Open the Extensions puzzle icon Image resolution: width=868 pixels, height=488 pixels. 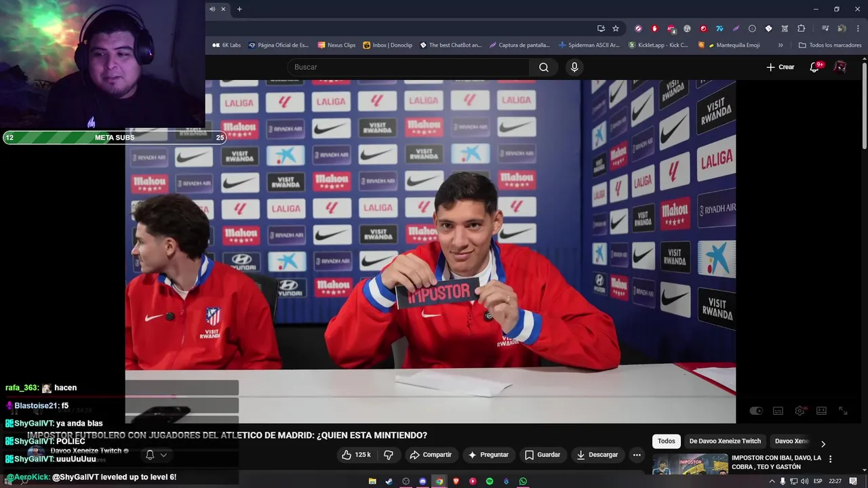pos(801,28)
